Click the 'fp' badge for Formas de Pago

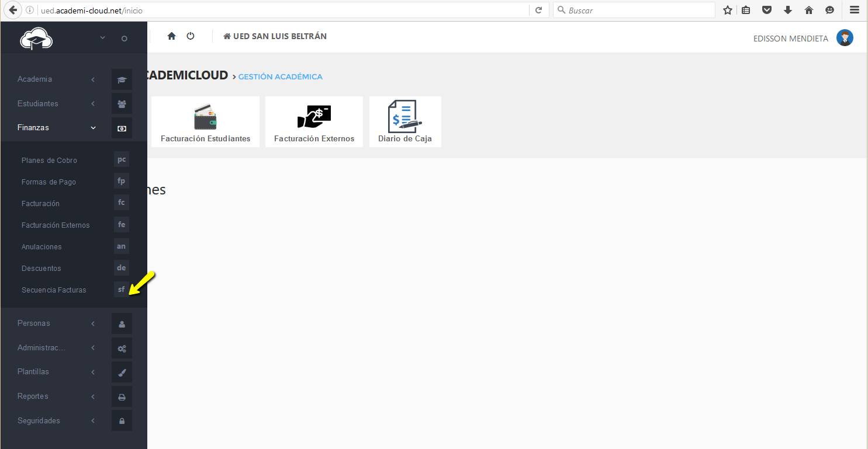(x=122, y=181)
